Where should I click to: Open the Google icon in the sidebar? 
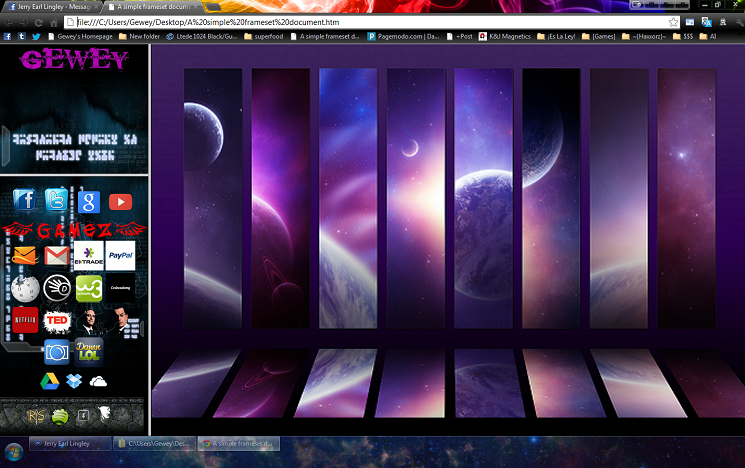(x=89, y=202)
